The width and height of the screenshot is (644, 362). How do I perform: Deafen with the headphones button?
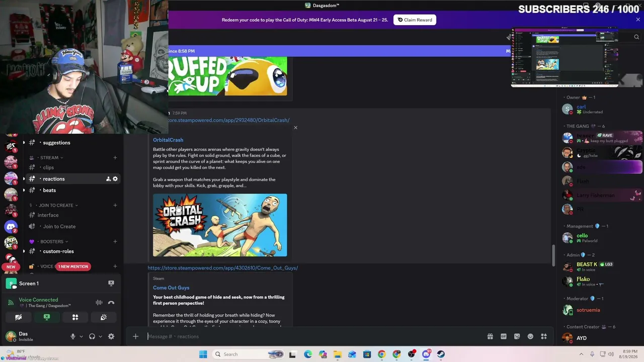tap(92, 336)
